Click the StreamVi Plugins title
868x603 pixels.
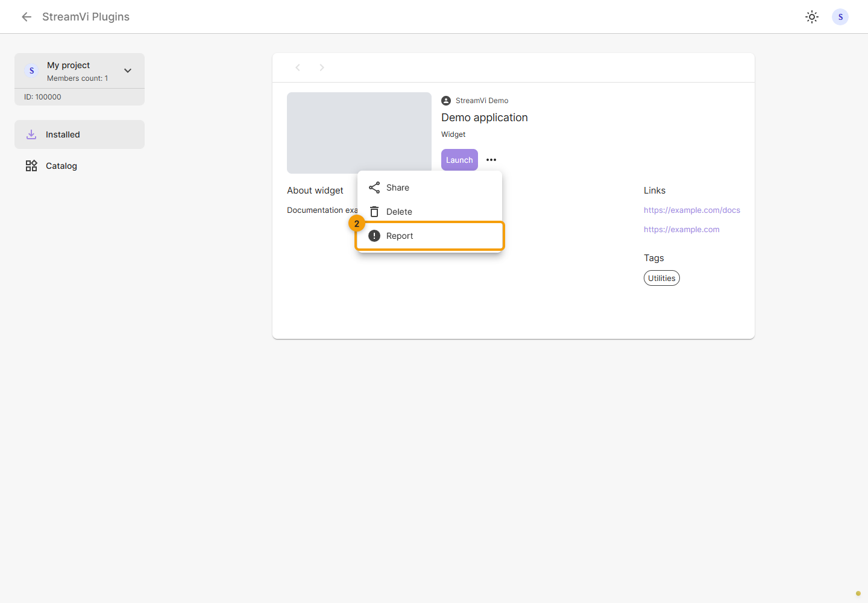pos(86,17)
